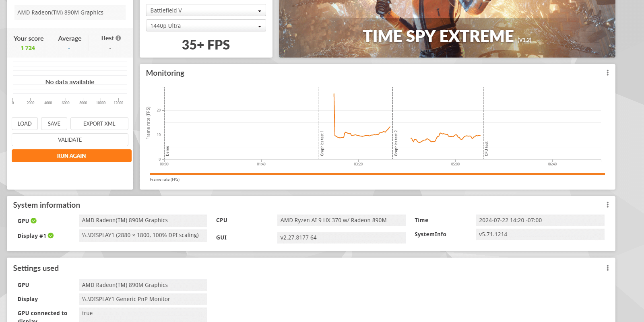
Task: Click the Graphics test 1 timeline marker
Action: pos(322,143)
